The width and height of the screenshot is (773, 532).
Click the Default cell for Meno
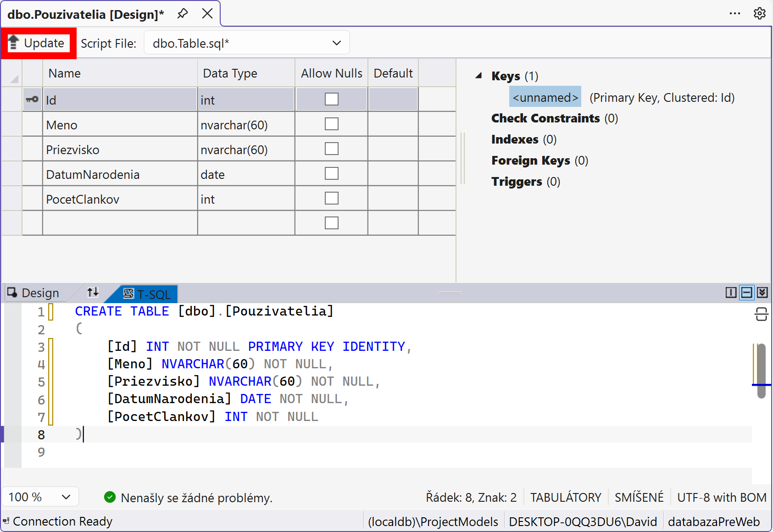[393, 124]
